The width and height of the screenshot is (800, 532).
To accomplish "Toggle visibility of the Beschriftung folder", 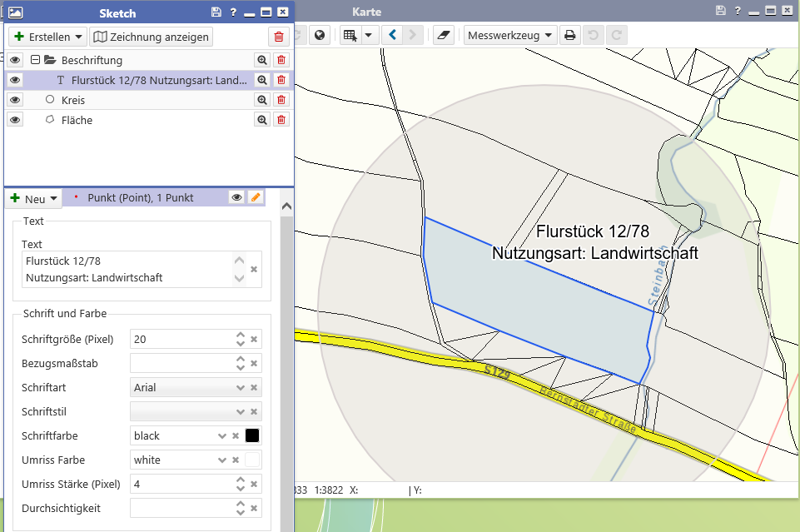I will (x=15, y=60).
